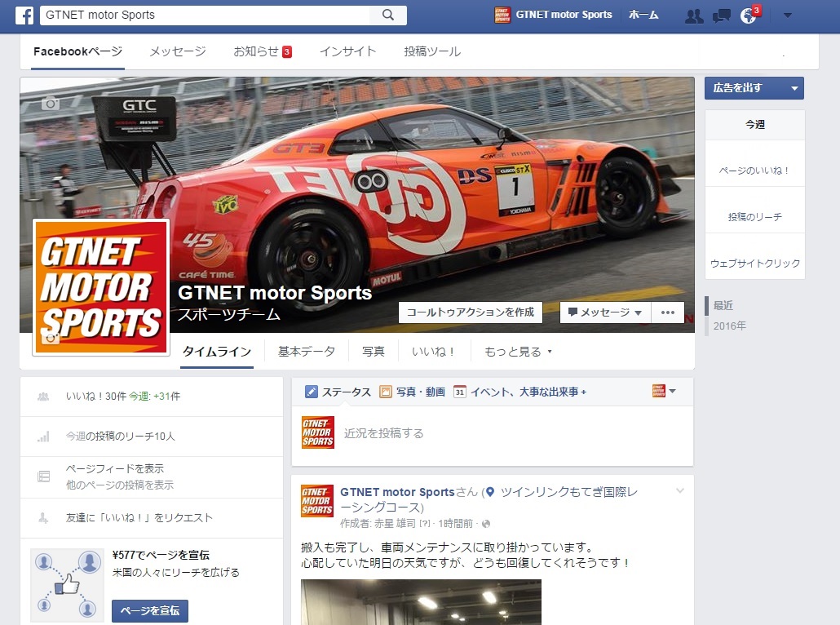
Task: Click コールトゥアクションを作成 button
Action: click(x=471, y=312)
